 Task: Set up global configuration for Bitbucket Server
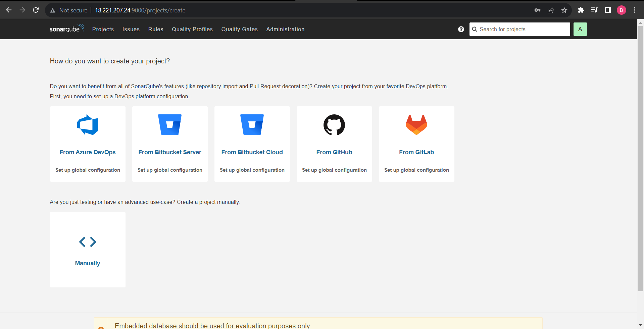(170, 170)
